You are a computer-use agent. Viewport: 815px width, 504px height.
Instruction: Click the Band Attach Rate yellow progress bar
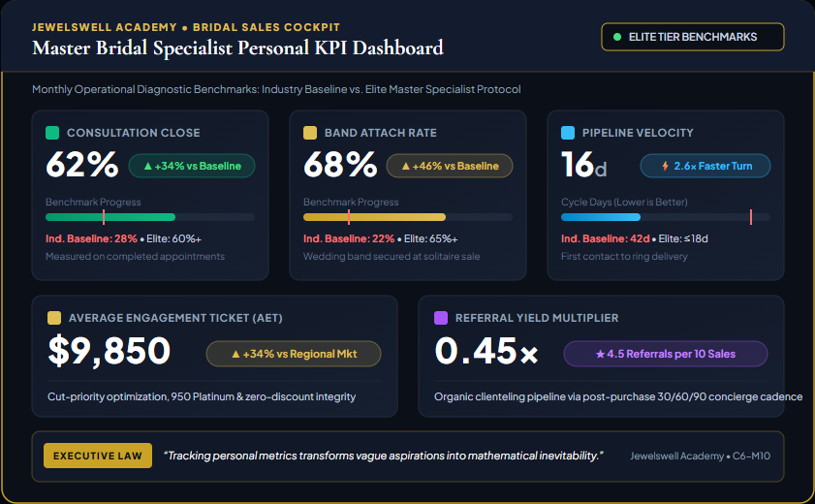[x=374, y=217]
